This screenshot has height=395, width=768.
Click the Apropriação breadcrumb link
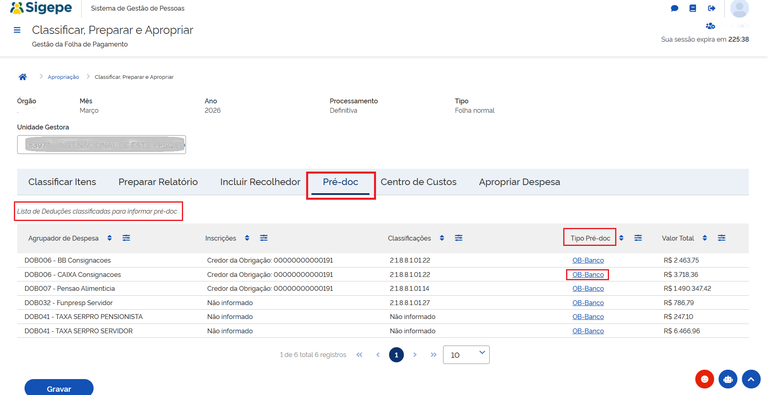tap(63, 77)
